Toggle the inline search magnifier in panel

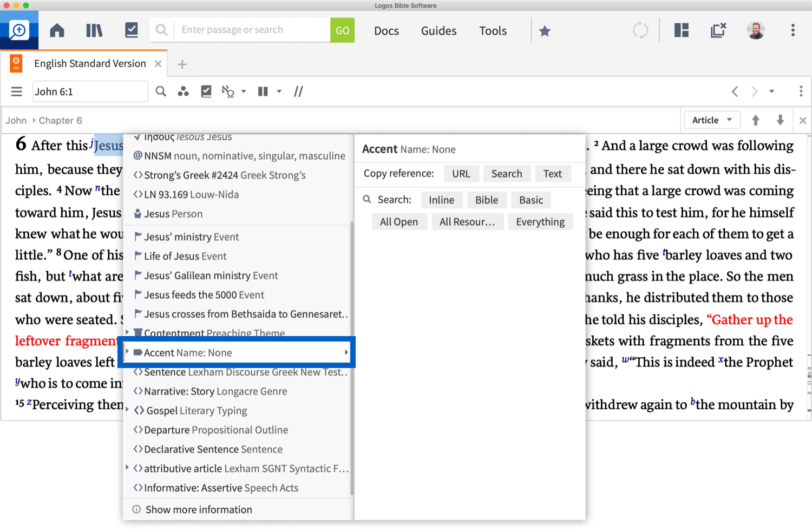(161, 91)
